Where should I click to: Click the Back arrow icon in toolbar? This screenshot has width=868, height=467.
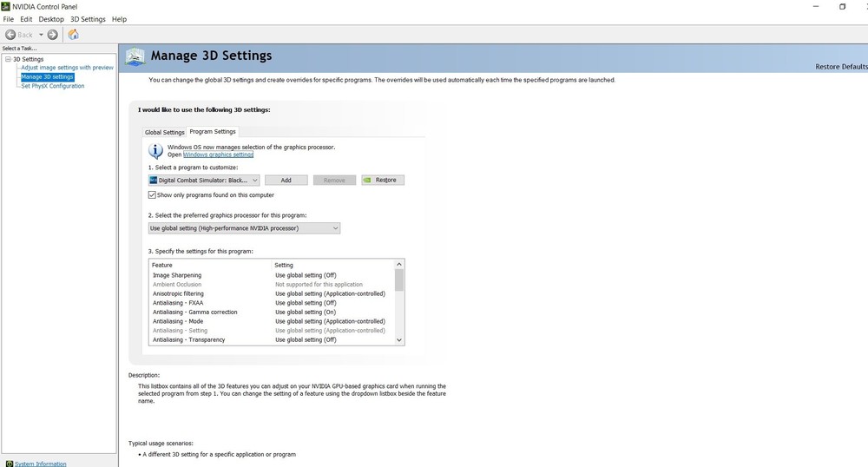coord(10,35)
